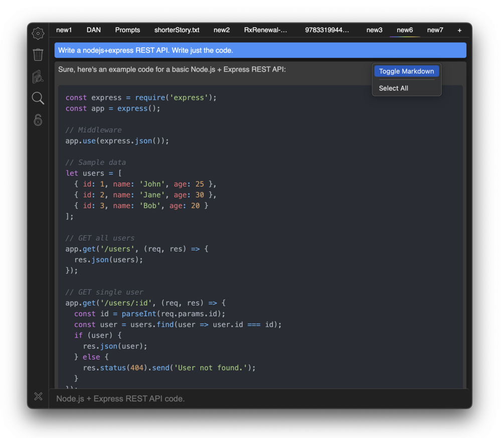Click the '// Middleware' comment line
Screen dimensions: 504x438
[94, 130]
